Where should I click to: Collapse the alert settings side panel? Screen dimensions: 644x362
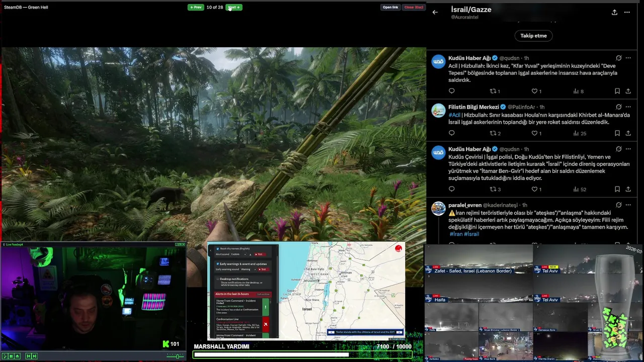pyautogui.click(x=211, y=250)
